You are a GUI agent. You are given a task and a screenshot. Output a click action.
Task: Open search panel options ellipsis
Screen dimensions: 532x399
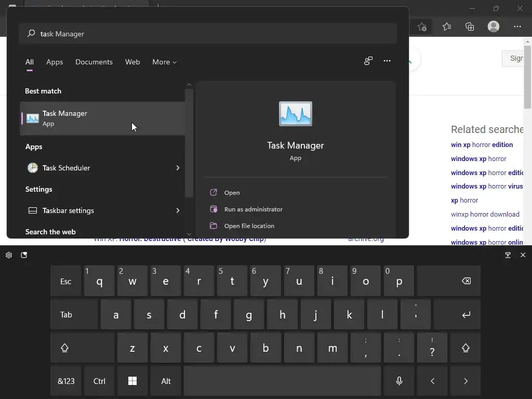tap(387, 61)
